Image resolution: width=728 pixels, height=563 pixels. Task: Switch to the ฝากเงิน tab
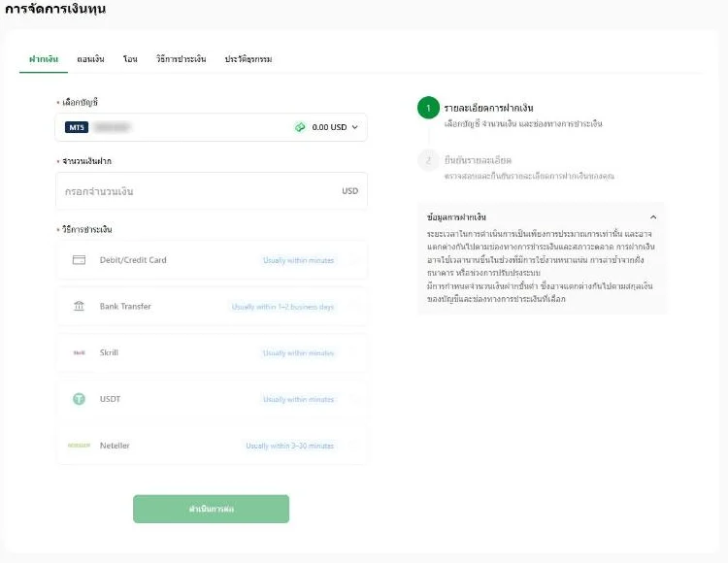point(44,59)
